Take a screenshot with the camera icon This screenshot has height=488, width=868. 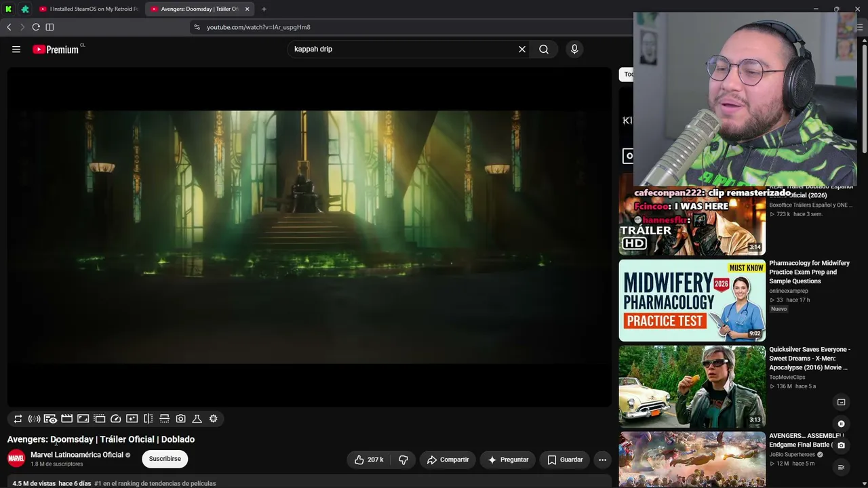180,419
